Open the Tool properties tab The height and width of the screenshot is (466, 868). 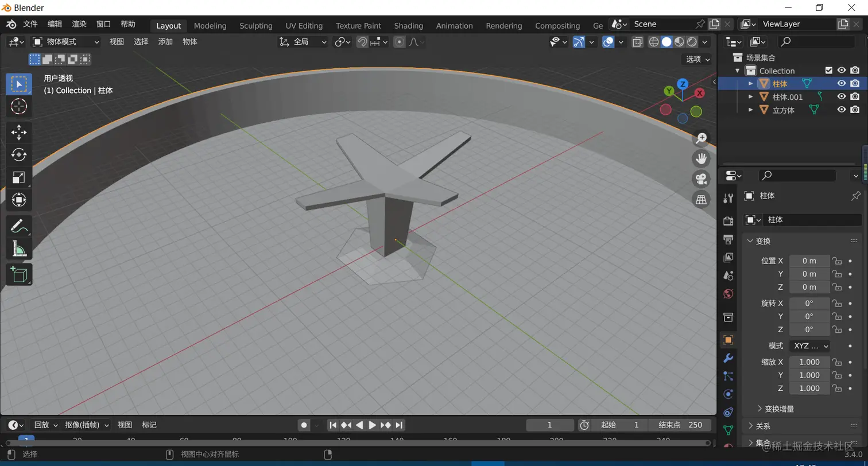click(728, 198)
